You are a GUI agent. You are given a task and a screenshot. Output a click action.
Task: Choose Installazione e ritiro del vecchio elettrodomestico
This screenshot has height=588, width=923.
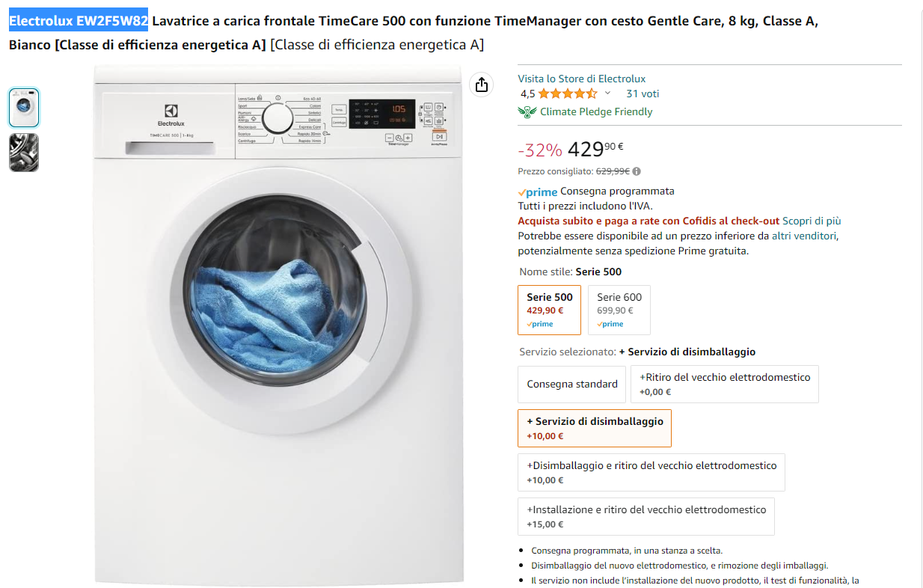click(x=646, y=517)
